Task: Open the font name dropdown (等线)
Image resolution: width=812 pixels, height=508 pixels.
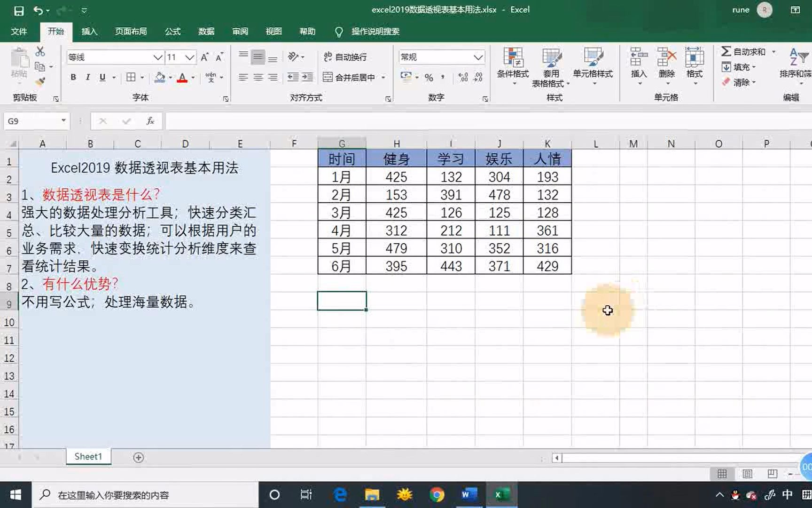Action: click(x=158, y=57)
